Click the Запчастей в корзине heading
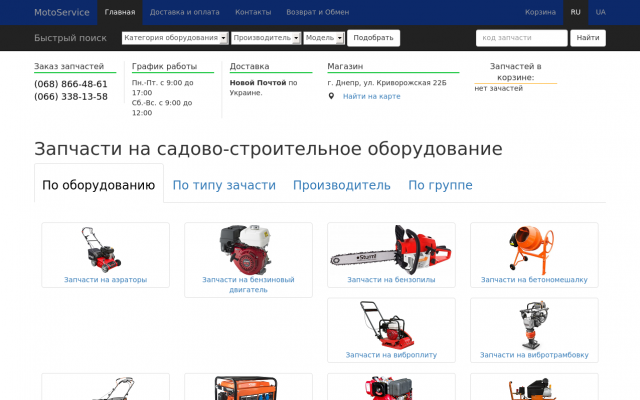Screen dimensions: 640x400 coord(516,71)
